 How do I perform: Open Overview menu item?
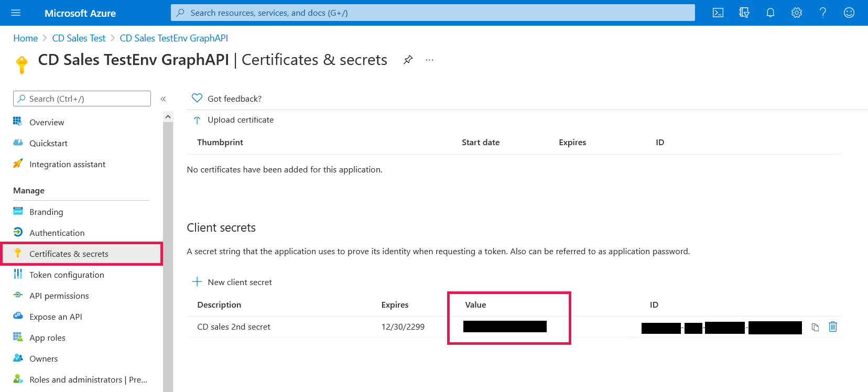coord(47,122)
